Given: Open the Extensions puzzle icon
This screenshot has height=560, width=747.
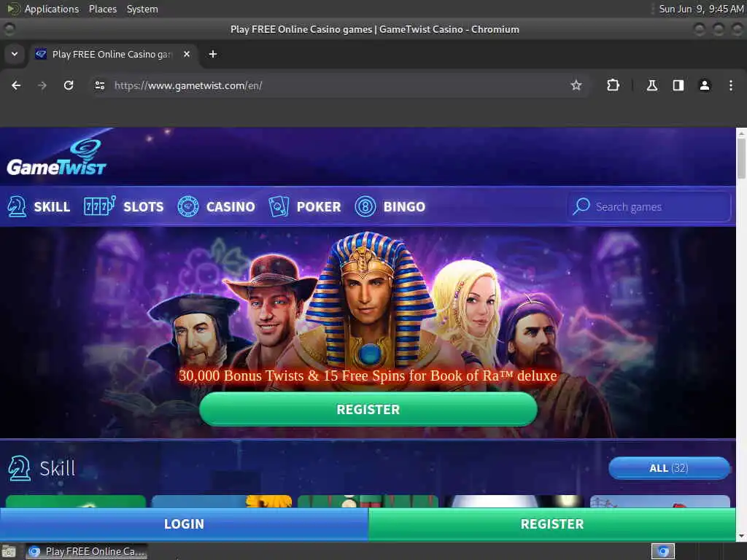Looking at the screenshot, I should pyautogui.click(x=613, y=85).
